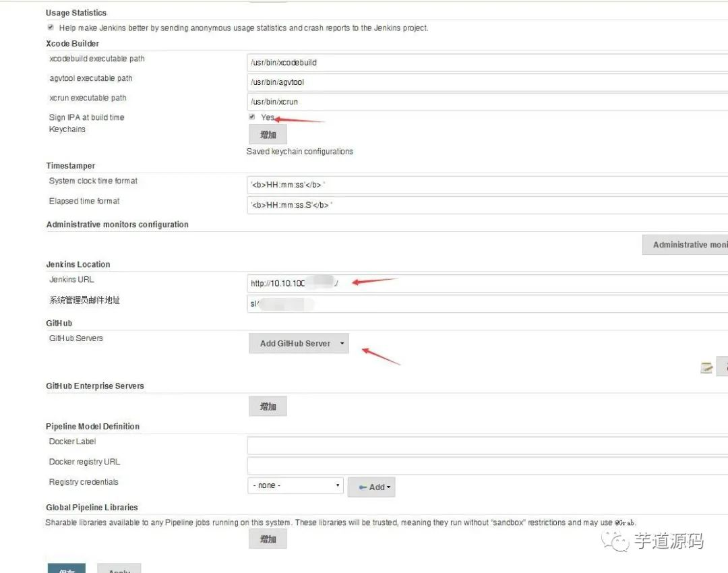Select the Jenkins Location heading text
This screenshot has width=728, height=573.
(78, 264)
